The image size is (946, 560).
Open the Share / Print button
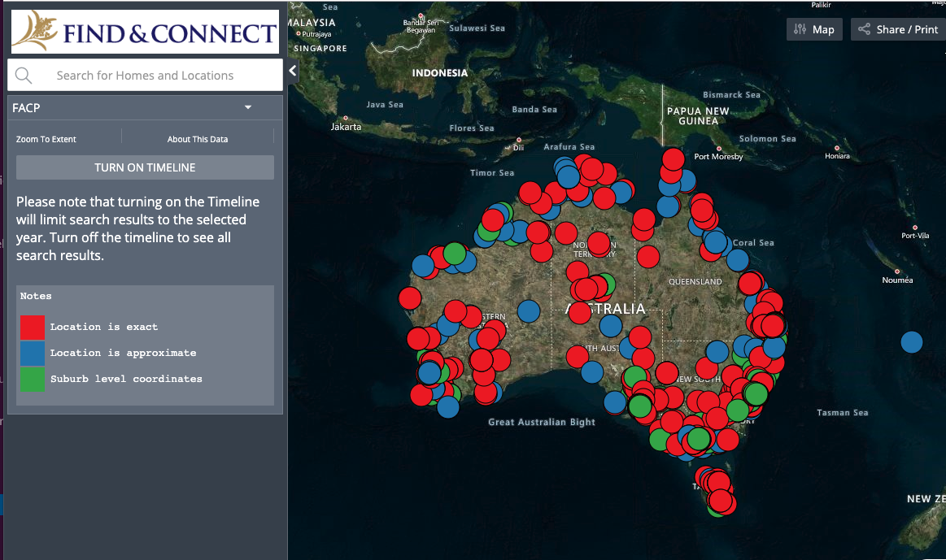(x=898, y=29)
